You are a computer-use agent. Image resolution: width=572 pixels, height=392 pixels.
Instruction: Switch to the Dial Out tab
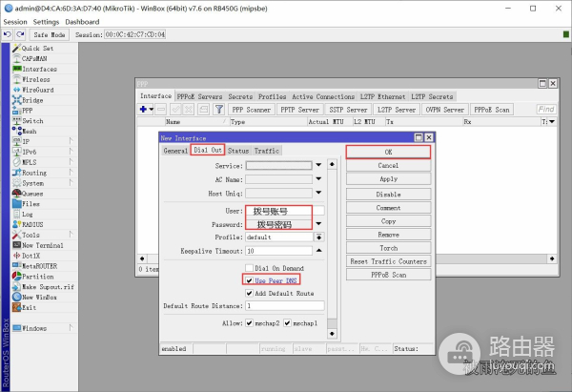(x=207, y=150)
